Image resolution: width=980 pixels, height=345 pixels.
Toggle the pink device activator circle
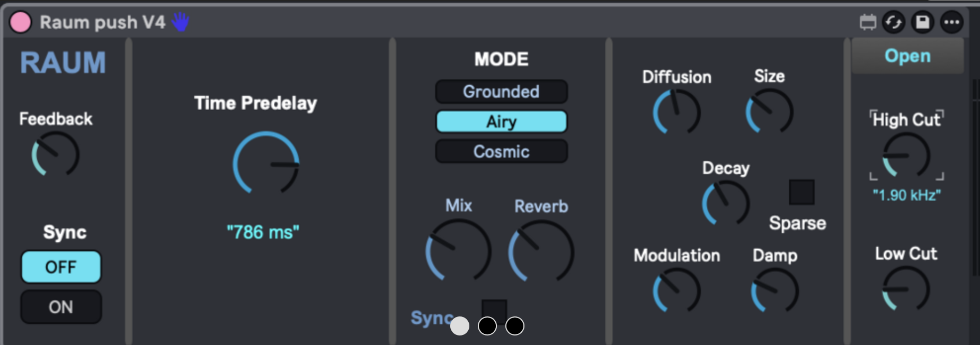click(21, 22)
